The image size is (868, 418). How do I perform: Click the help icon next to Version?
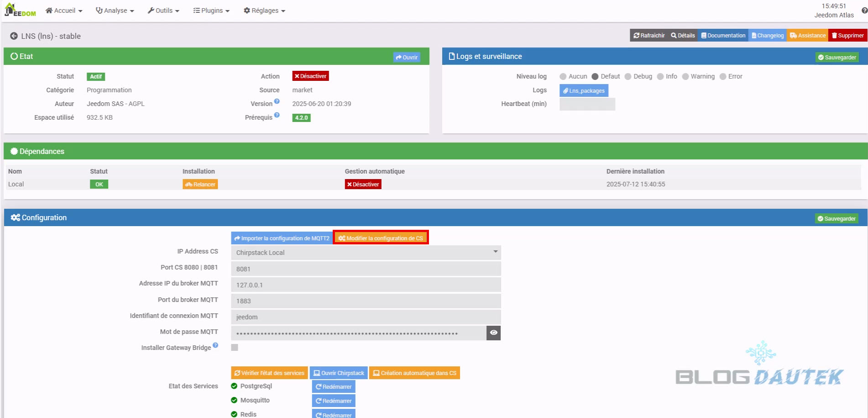[x=277, y=101]
